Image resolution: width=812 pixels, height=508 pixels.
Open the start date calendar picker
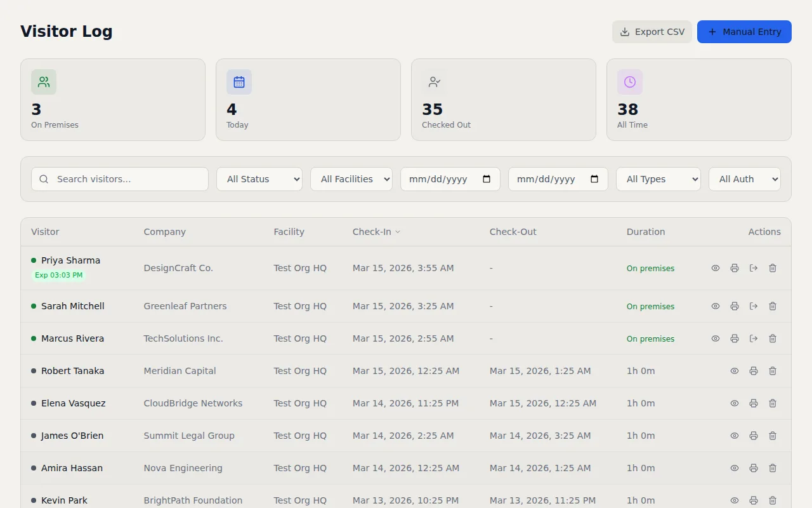pos(487,179)
